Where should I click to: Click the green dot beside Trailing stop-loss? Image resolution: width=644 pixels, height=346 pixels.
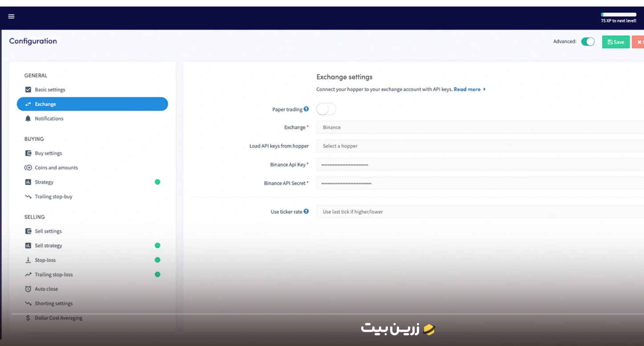(157, 275)
